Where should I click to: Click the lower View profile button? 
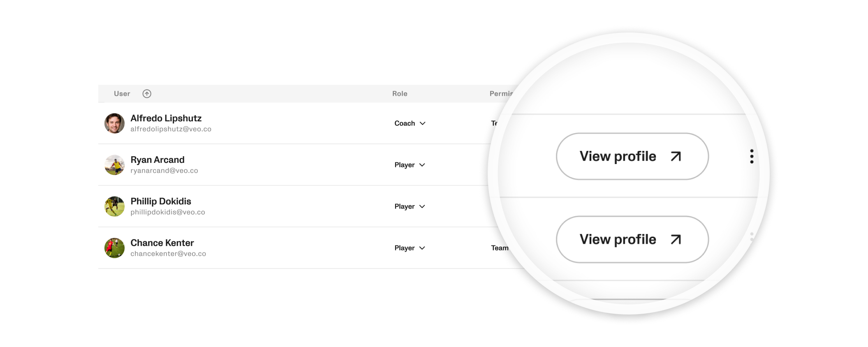click(632, 239)
